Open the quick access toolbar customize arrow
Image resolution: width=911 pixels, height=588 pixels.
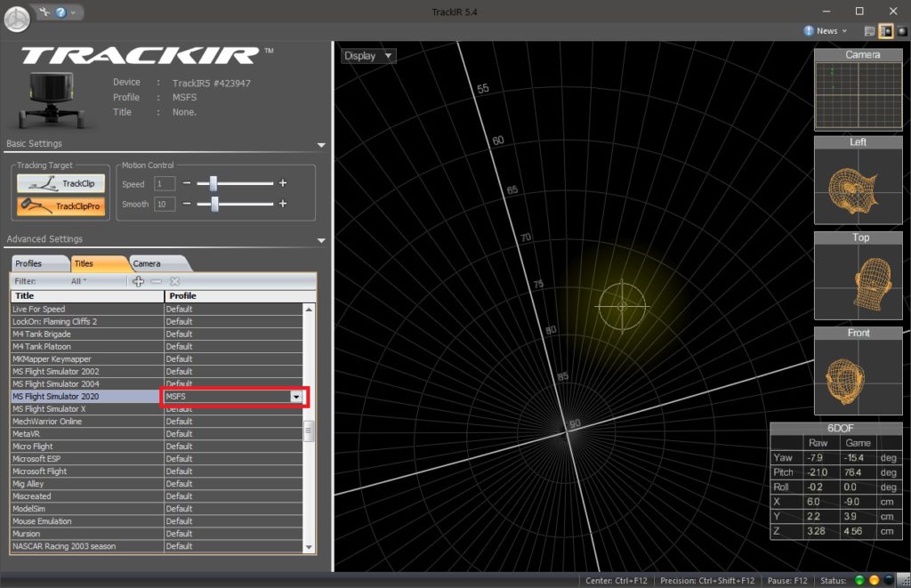73,12
